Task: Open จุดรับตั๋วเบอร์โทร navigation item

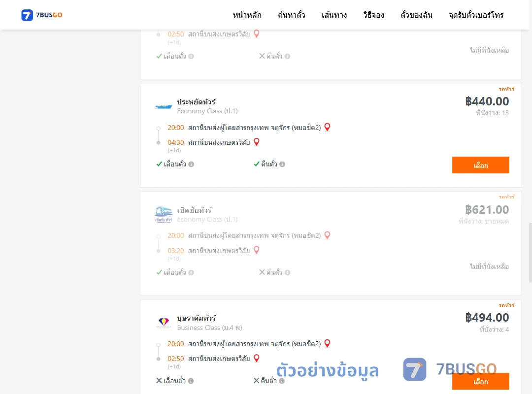Action: click(476, 15)
